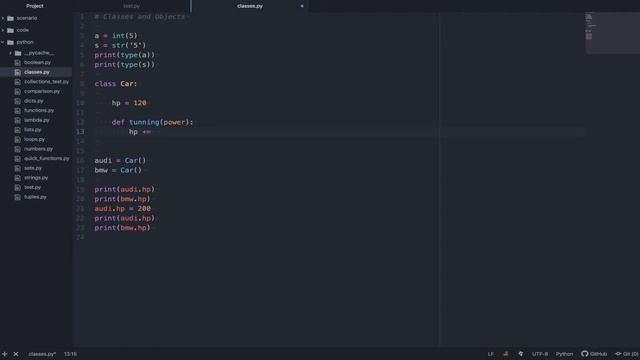Click the GitHub label in status bar

[598, 354]
